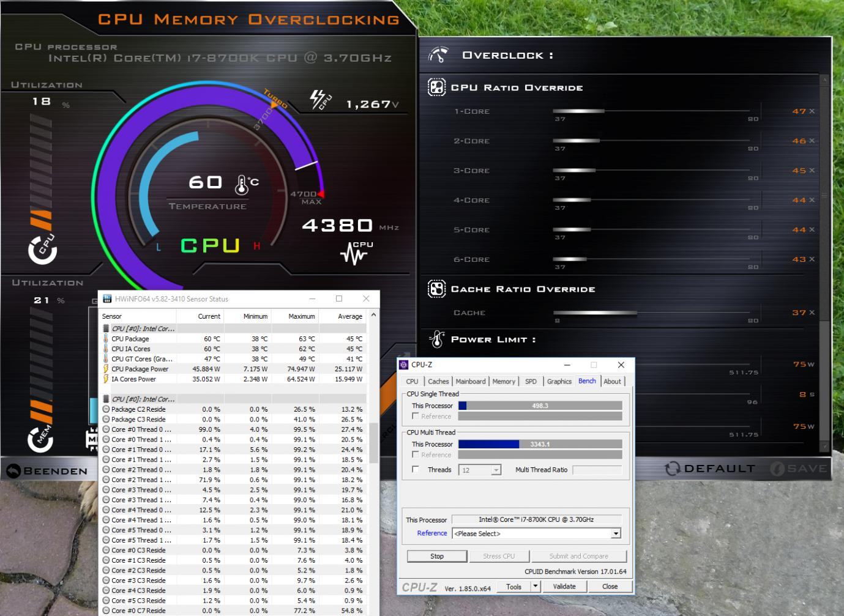Click the Default reset arrows icon

[673, 469]
